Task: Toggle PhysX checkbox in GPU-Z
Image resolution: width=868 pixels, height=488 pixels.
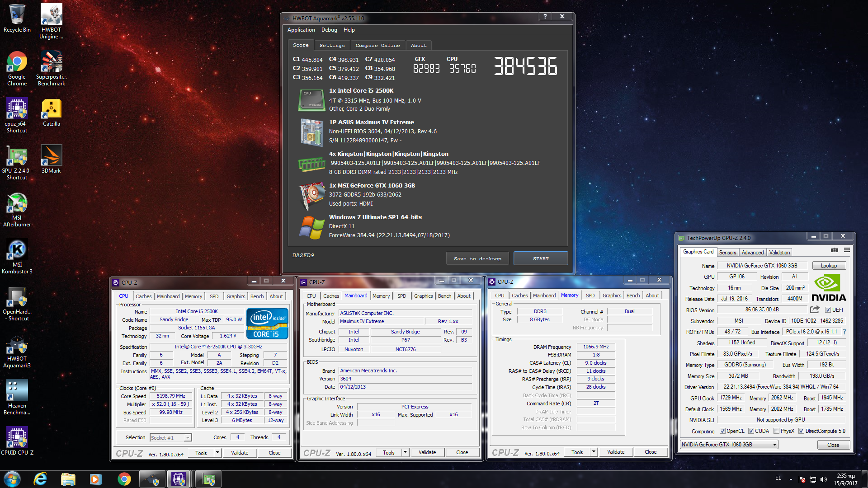Action: (x=776, y=431)
